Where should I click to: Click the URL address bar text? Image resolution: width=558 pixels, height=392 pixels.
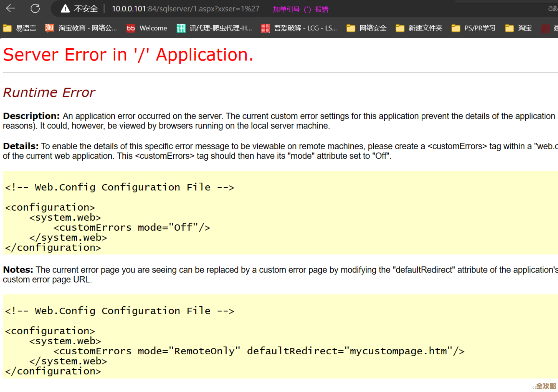pos(185,9)
